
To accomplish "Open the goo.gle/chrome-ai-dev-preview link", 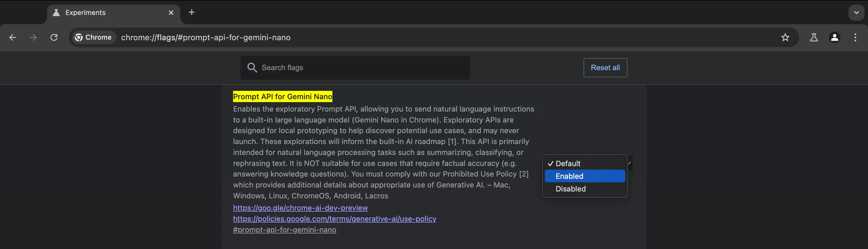I will pyautogui.click(x=300, y=208).
